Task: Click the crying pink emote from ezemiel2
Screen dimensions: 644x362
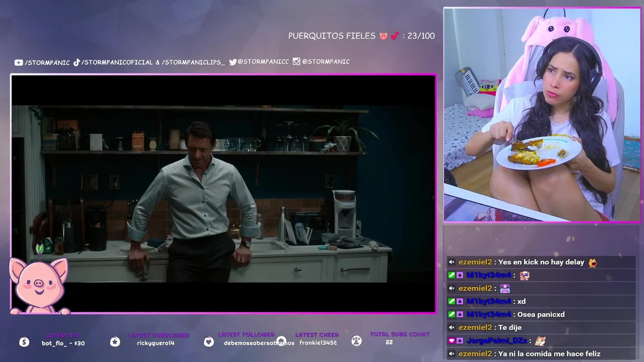Action: [505, 288]
